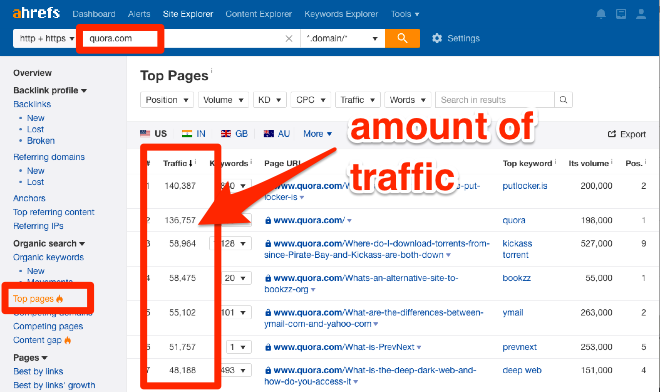Go to Dashboard in top navigation
The height and width of the screenshot is (392, 660).
tap(94, 14)
